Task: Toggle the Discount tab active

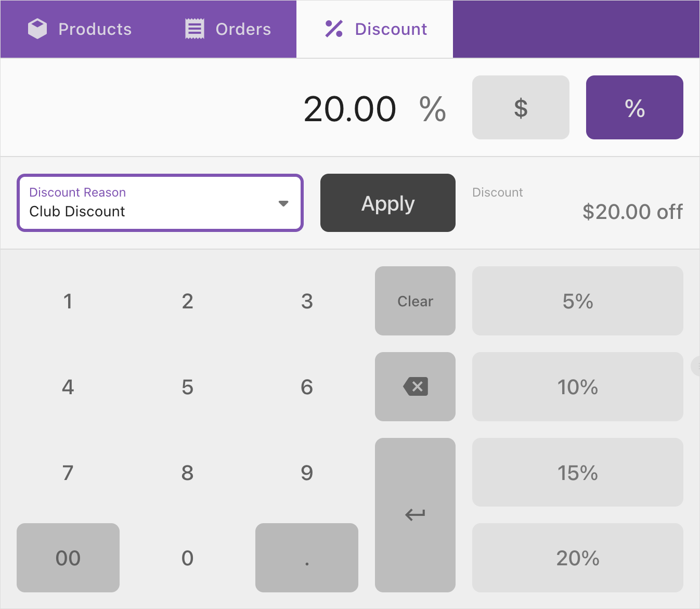Action: click(x=374, y=29)
